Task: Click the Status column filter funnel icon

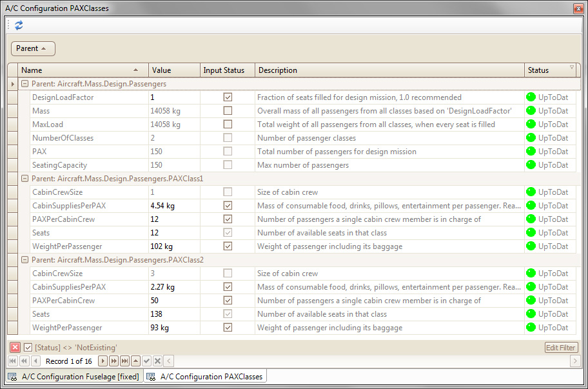Action: 571,67
